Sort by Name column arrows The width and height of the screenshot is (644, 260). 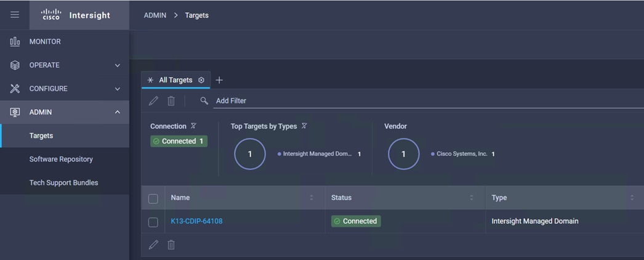click(x=312, y=198)
